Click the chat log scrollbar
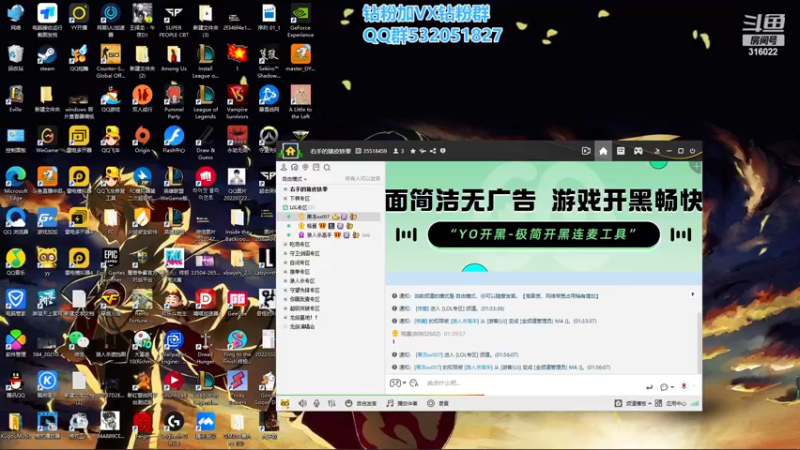Viewport: 800px width, 450px height. pos(698,342)
